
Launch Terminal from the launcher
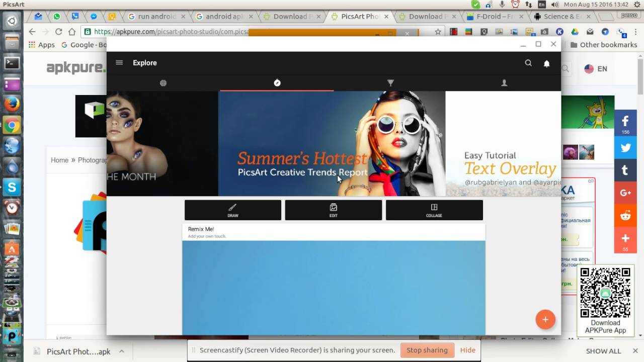[x=12, y=63]
